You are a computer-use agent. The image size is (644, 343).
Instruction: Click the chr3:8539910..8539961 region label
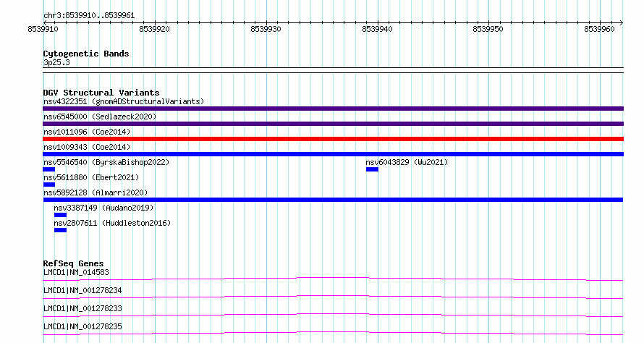pos(89,16)
